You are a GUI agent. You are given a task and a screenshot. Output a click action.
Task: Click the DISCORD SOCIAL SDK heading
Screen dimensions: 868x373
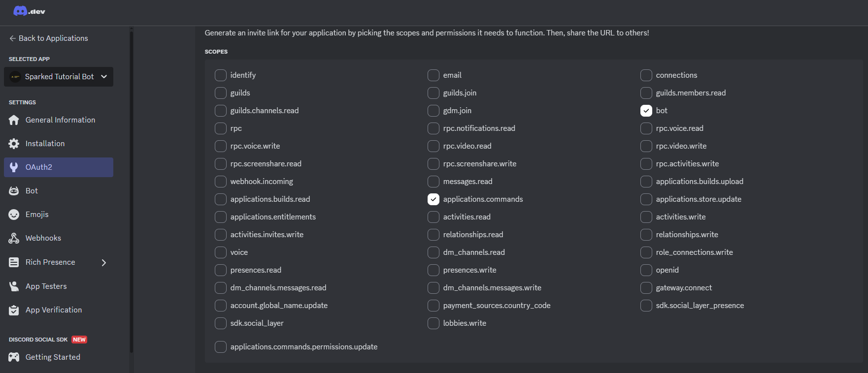[x=38, y=340]
